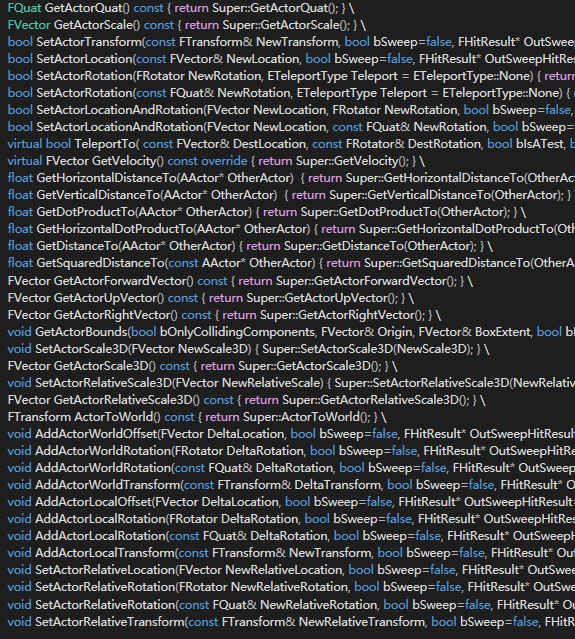Viewport: 575px width, 639px height.
Task: Click ETeleportType::None on FRotator SetActorRotation line
Action: point(473,76)
